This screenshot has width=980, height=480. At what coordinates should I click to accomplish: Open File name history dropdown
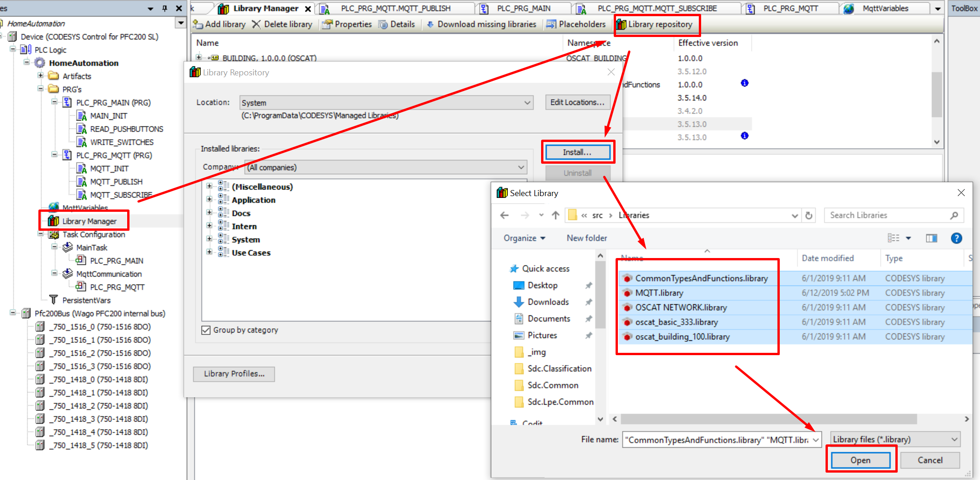816,440
